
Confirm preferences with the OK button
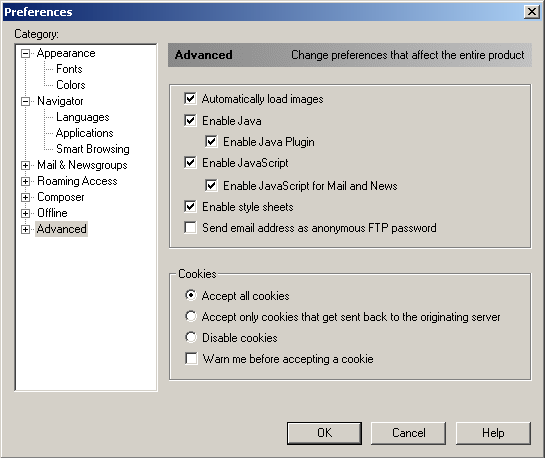(324, 433)
